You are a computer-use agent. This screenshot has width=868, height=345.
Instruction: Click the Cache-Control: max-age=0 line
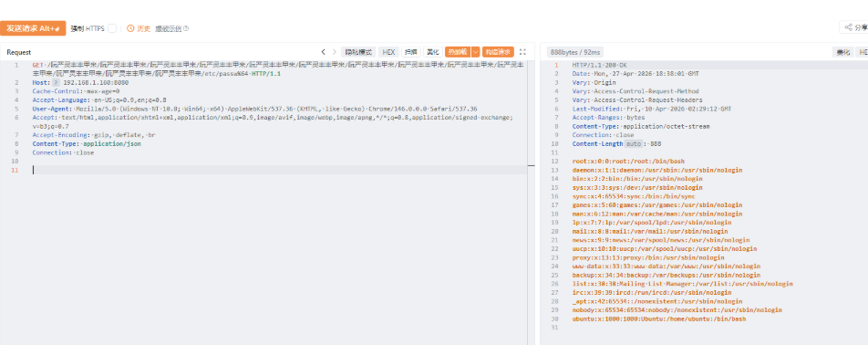click(x=76, y=91)
